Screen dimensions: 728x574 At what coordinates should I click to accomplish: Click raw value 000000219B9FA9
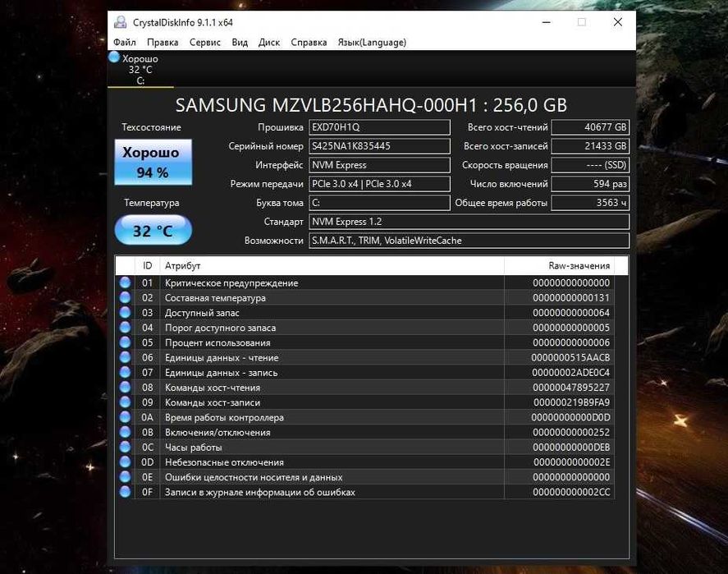tap(571, 402)
